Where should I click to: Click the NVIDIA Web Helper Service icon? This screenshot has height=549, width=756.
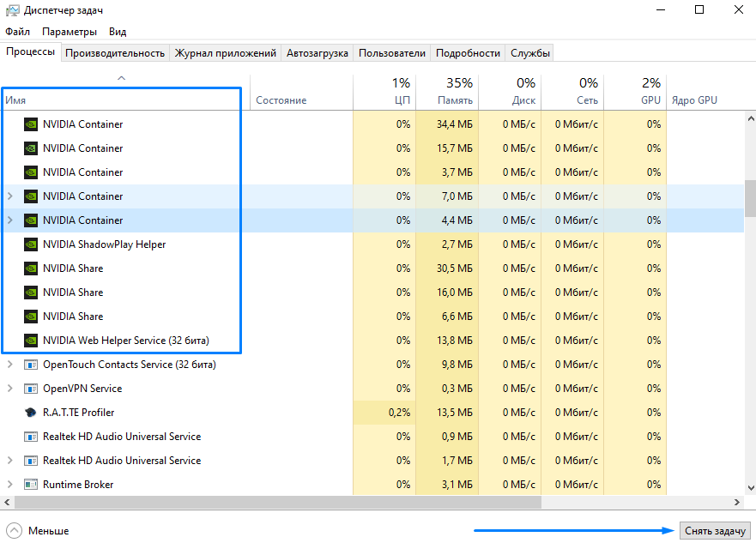point(31,341)
